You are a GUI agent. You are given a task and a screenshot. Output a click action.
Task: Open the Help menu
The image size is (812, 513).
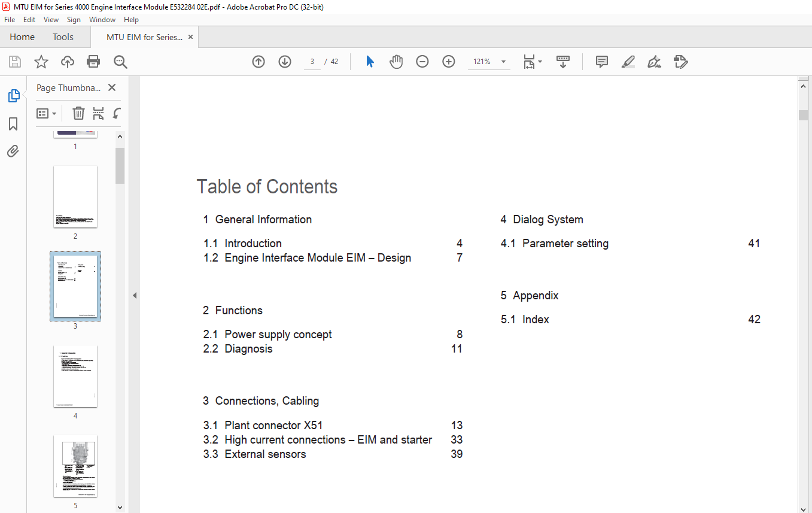click(x=131, y=20)
